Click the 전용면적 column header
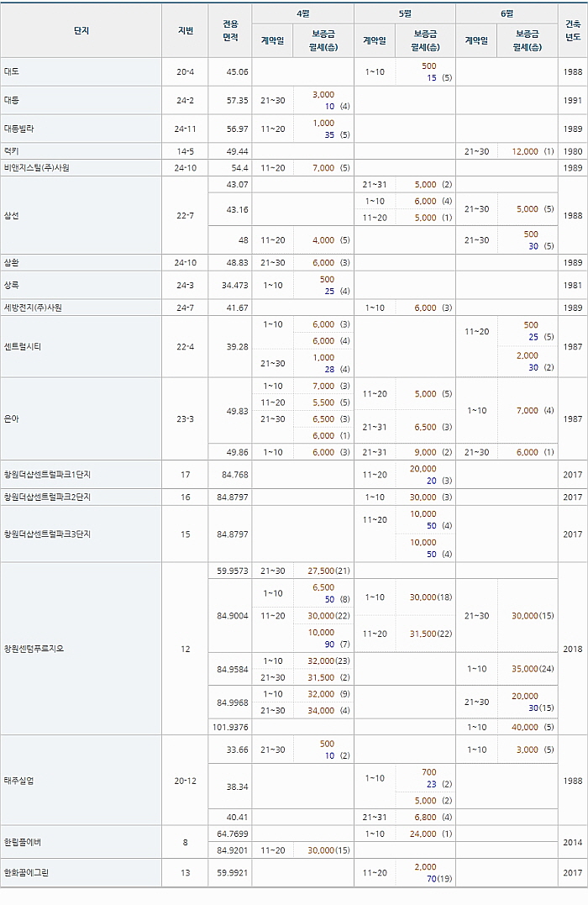588x905 pixels. pos(229,31)
